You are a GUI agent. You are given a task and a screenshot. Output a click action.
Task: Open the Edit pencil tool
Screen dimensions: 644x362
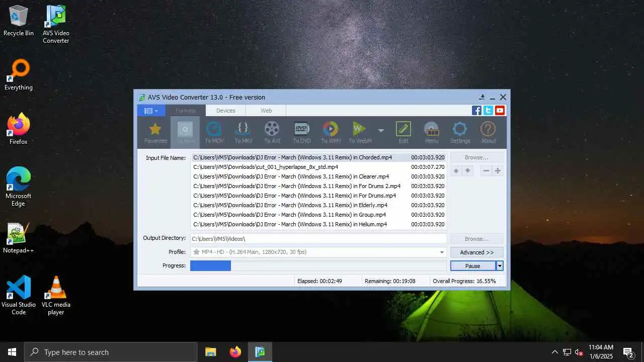coord(404,133)
